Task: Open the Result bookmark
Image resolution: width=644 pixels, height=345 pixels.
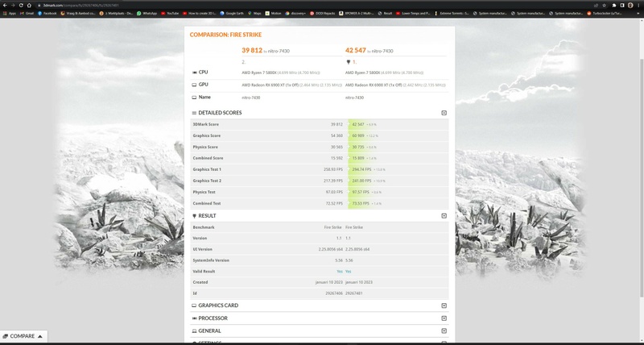Action: 386,13
